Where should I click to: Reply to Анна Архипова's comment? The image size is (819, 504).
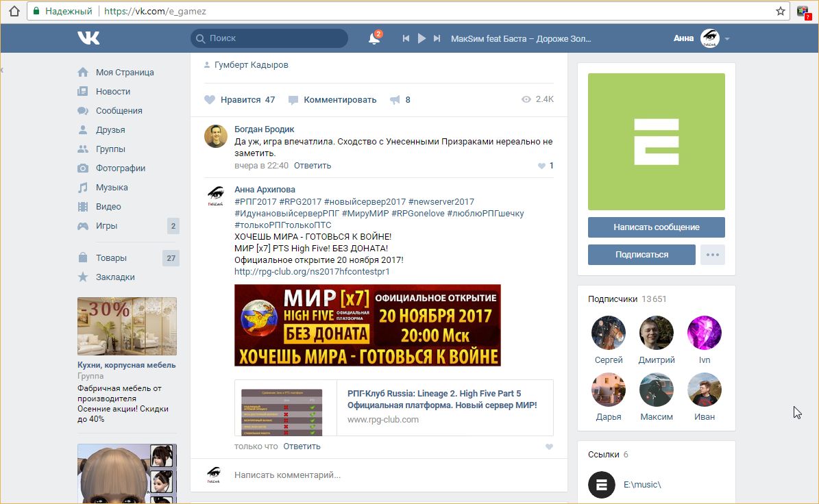[302, 446]
